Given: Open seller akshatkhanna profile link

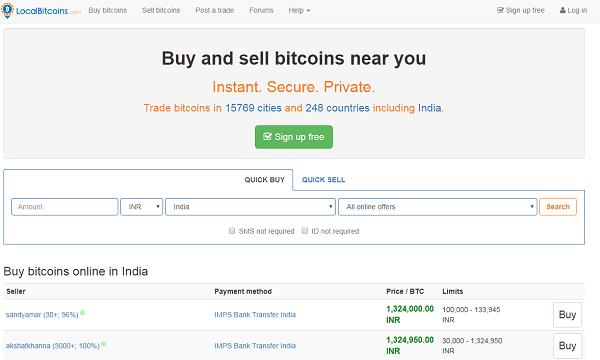Looking at the screenshot, I should [52, 346].
